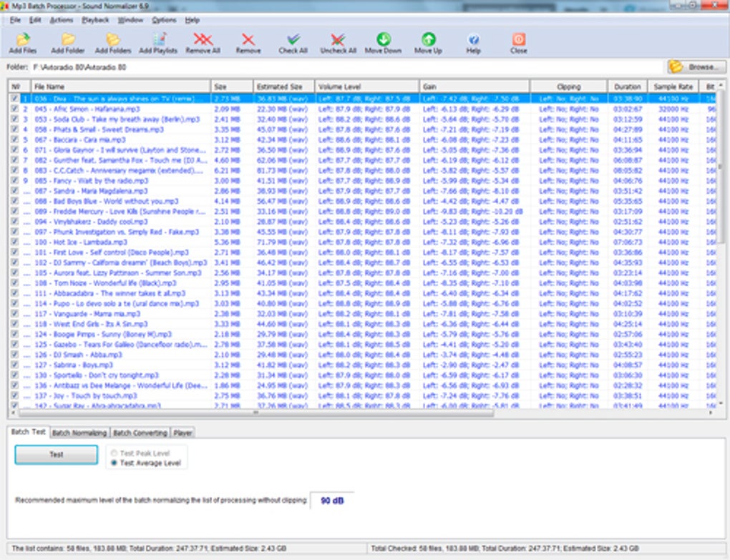
Task: Sort by the Volume Level column header
Action: tap(367, 87)
